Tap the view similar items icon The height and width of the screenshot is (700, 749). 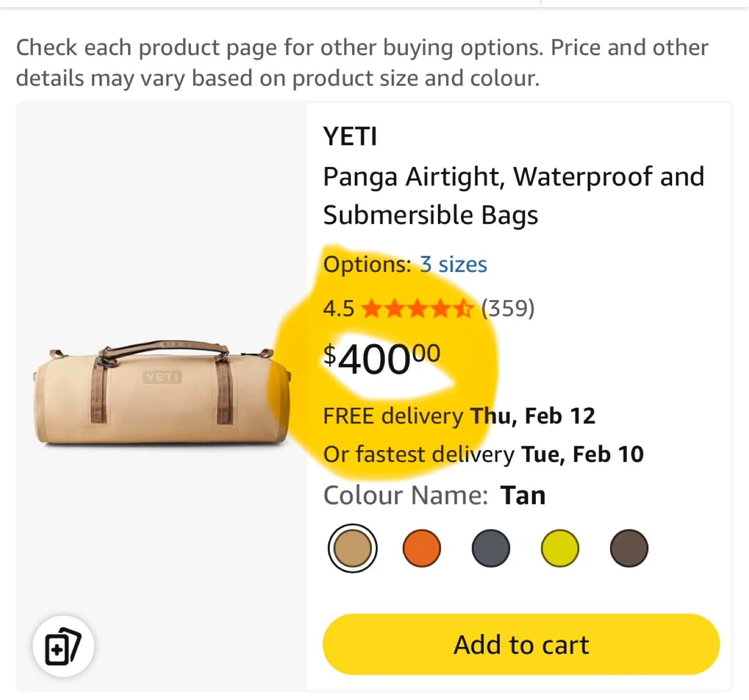(63, 646)
